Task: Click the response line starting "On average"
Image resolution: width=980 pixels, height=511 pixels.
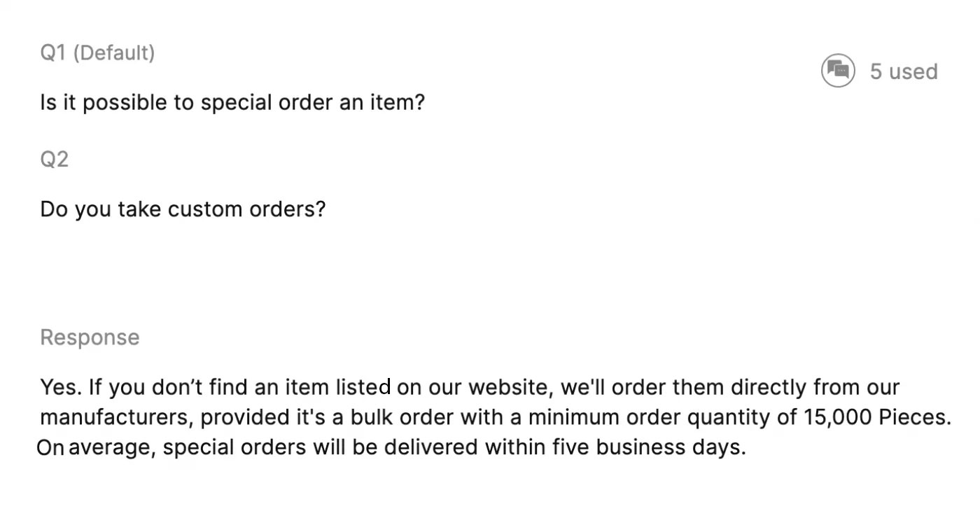Action: 391,447
